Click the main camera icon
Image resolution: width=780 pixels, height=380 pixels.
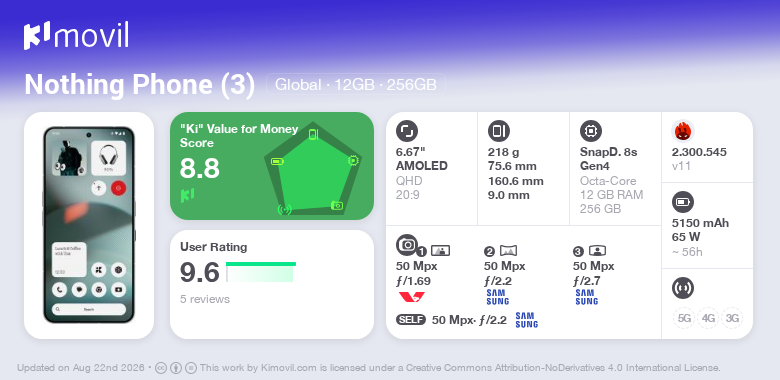(407, 245)
